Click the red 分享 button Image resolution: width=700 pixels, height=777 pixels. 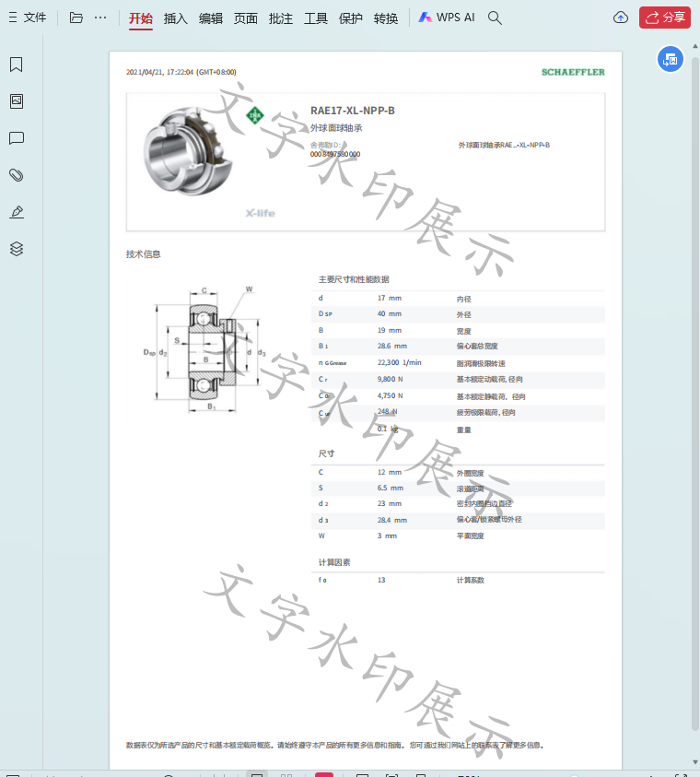[x=665, y=18]
